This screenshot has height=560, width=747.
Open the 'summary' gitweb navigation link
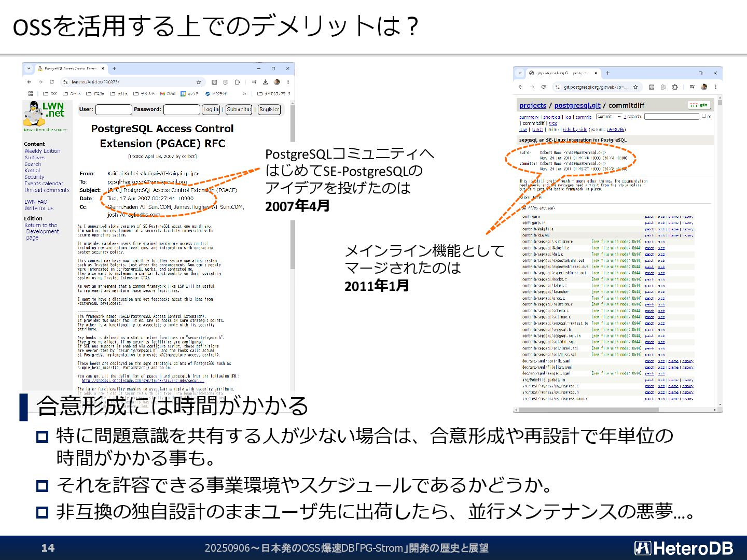click(529, 117)
